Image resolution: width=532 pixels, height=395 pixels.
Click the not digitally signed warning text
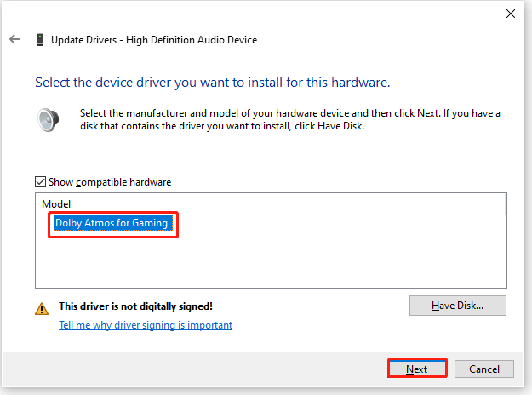135,306
